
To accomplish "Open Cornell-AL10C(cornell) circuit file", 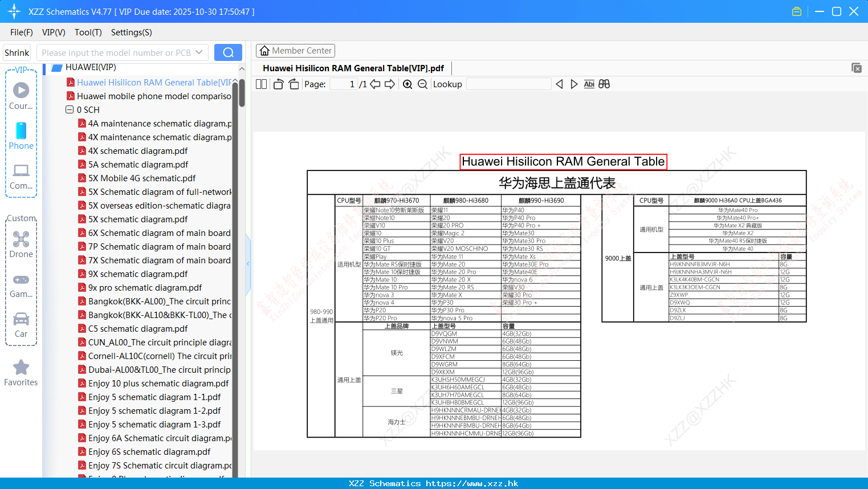I will 155,356.
